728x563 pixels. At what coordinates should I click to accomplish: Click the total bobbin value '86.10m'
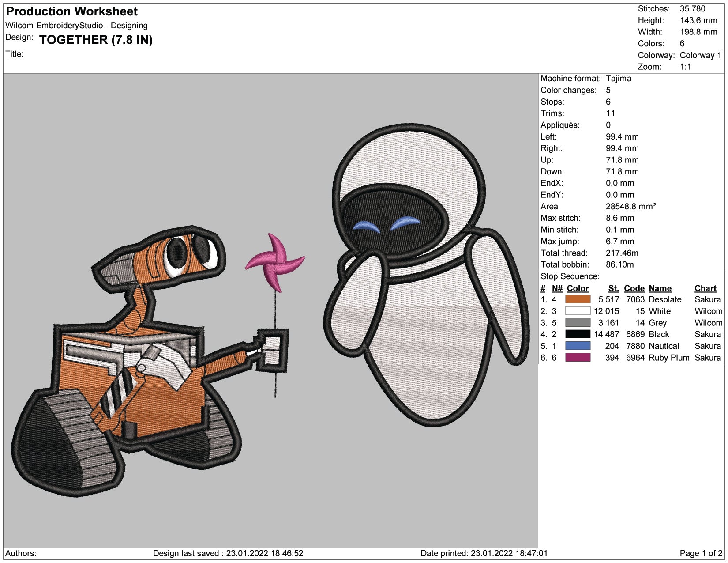tap(619, 264)
